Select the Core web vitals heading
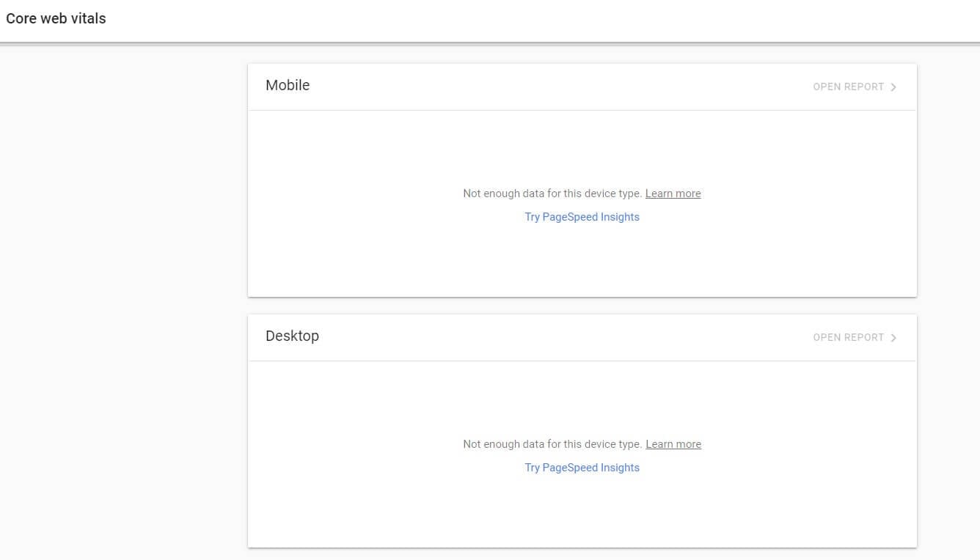The height and width of the screenshot is (560, 980). [56, 19]
